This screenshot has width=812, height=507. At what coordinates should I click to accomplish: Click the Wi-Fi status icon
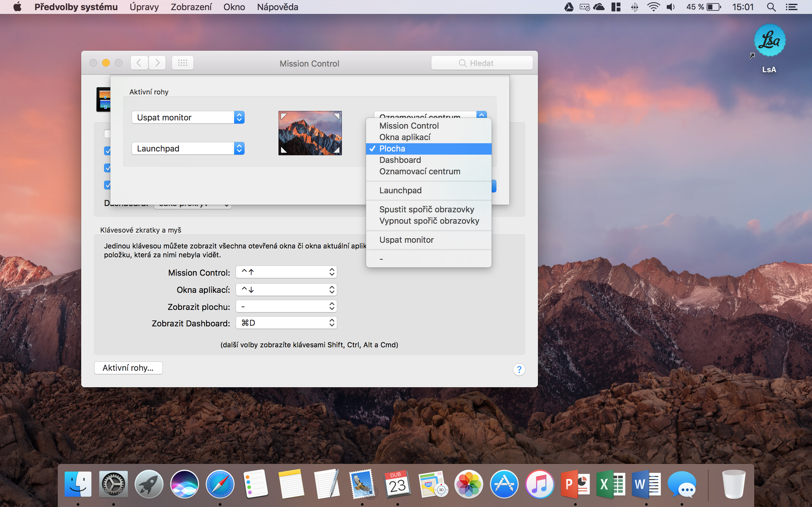pos(653,7)
